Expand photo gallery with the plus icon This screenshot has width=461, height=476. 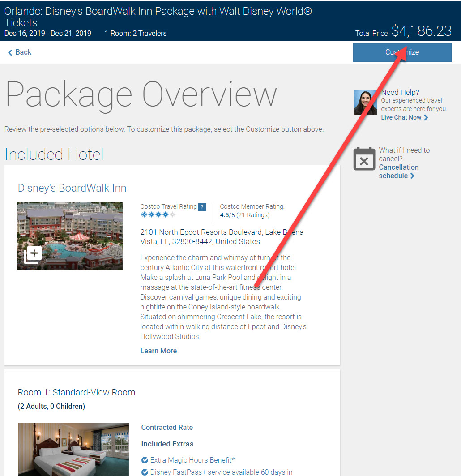pyautogui.click(x=33, y=255)
